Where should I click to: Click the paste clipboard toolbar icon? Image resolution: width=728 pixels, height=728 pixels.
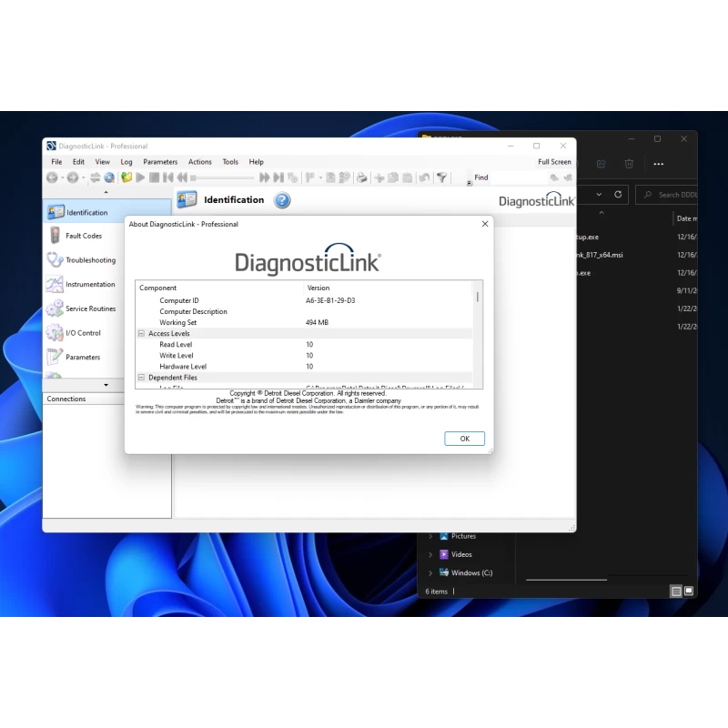pyautogui.click(x=407, y=177)
